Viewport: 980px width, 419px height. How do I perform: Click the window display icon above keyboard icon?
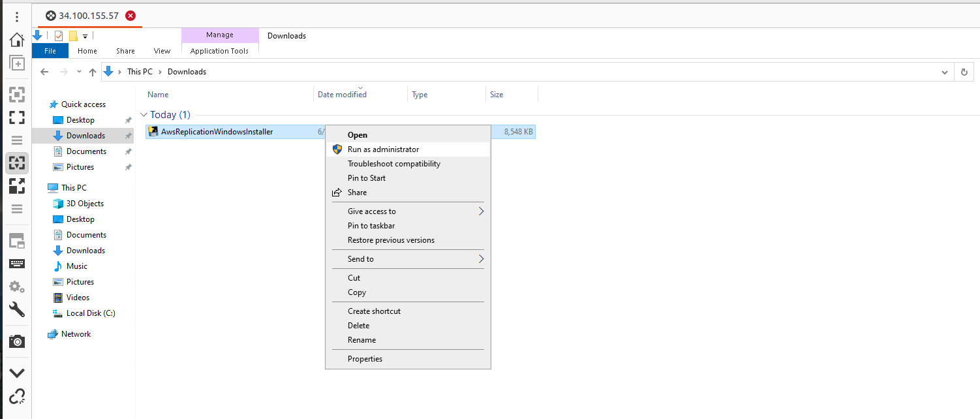pos(17,241)
